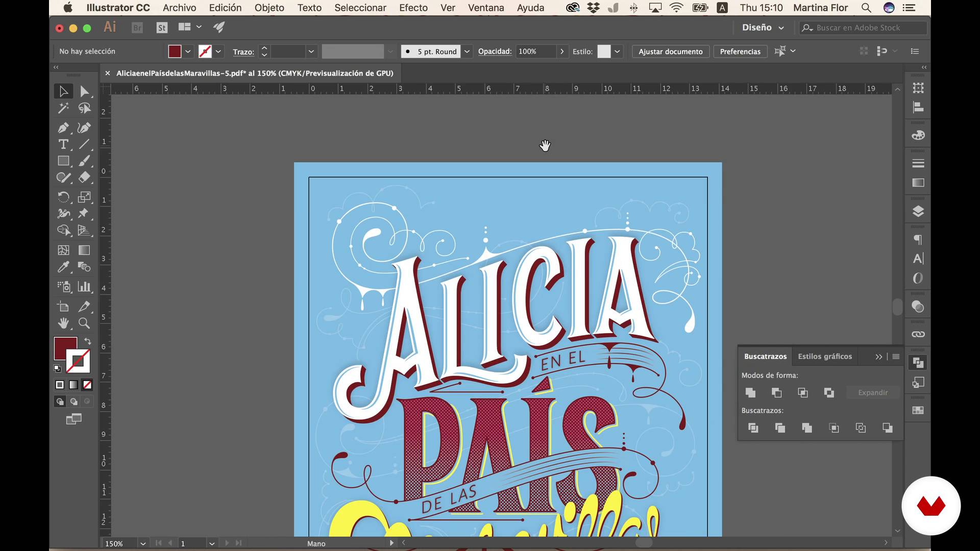Open the Links panel icon

[x=918, y=334]
